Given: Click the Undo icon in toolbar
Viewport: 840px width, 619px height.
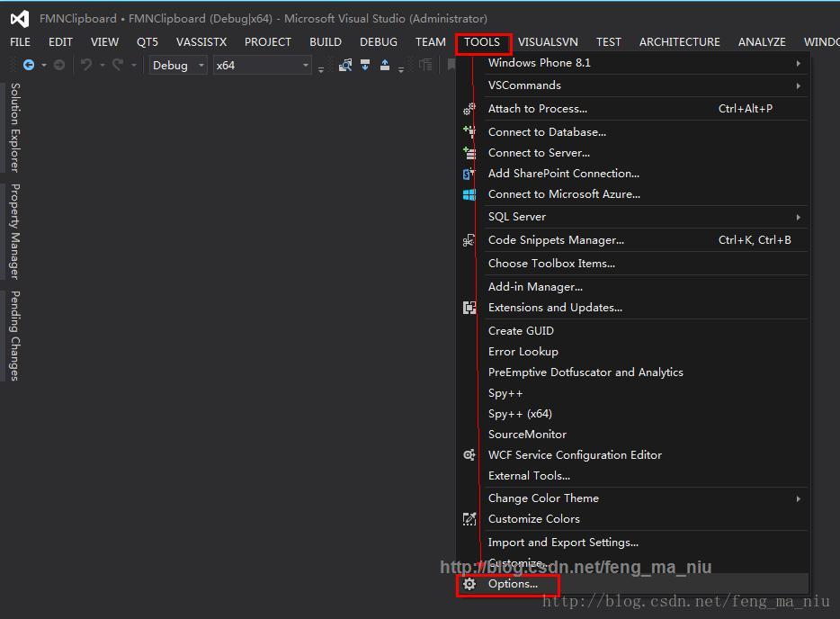Looking at the screenshot, I should [85, 66].
